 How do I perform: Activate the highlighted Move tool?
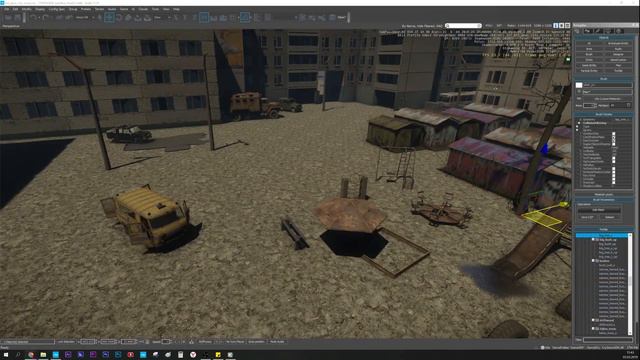pos(109,18)
